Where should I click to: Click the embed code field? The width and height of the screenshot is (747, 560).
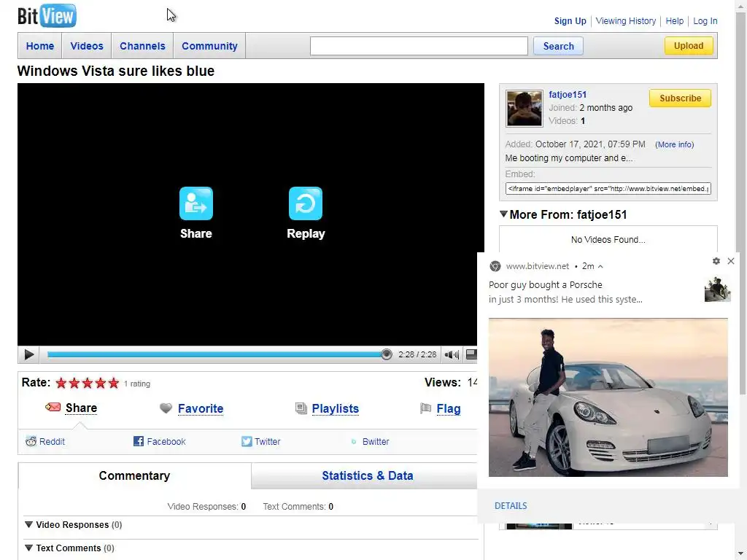pos(608,189)
